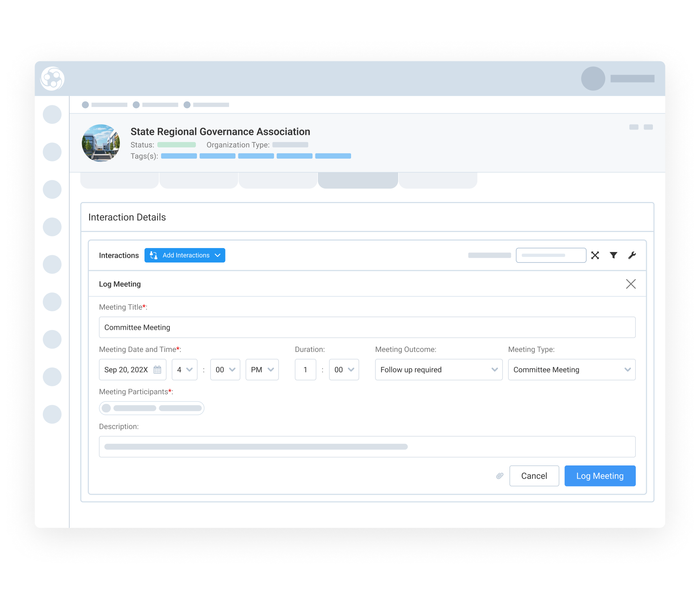Open the wrench settings icon
This screenshot has width=700, height=589.
632,255
